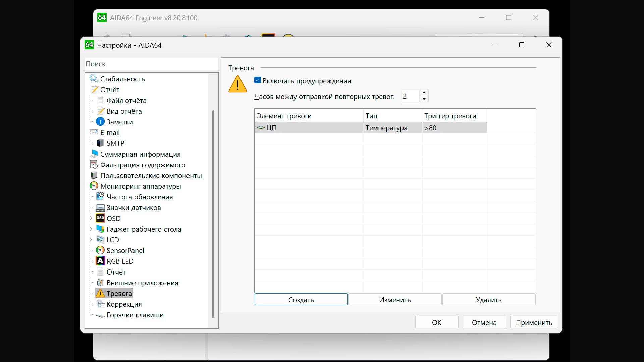Click the OSD black badge icon
644x362 pixels.
[x=100, y=218]
